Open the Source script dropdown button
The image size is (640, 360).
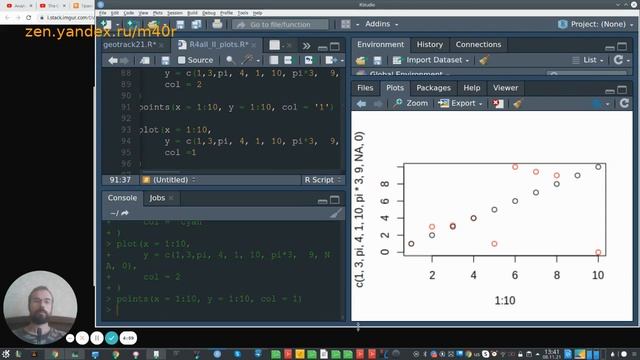tap(335, 60)
